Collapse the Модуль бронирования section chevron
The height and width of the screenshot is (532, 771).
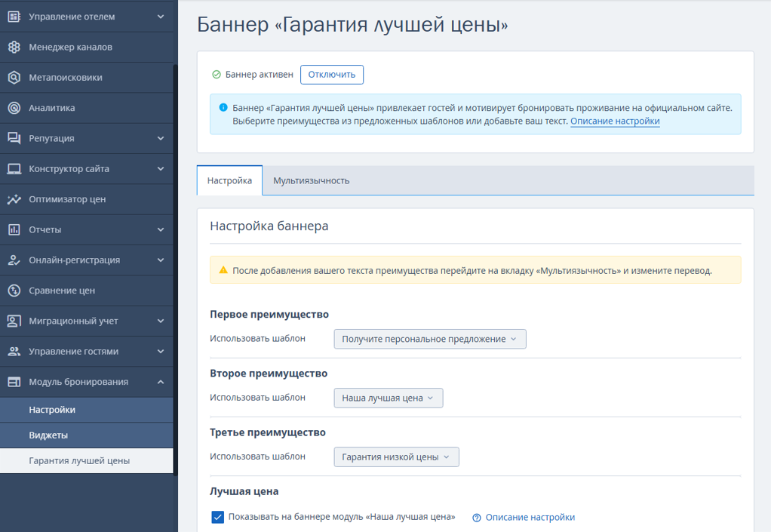[x=161, y=382]
